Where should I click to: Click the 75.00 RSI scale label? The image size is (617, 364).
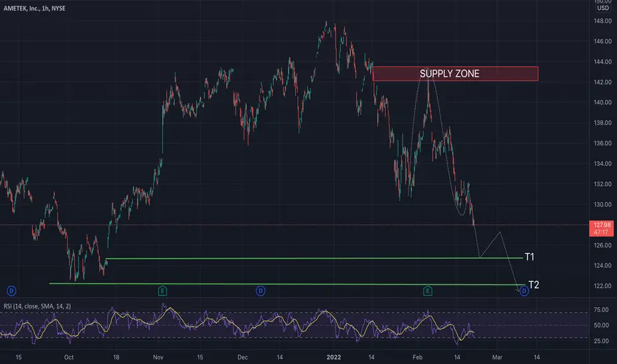point(601,310)
